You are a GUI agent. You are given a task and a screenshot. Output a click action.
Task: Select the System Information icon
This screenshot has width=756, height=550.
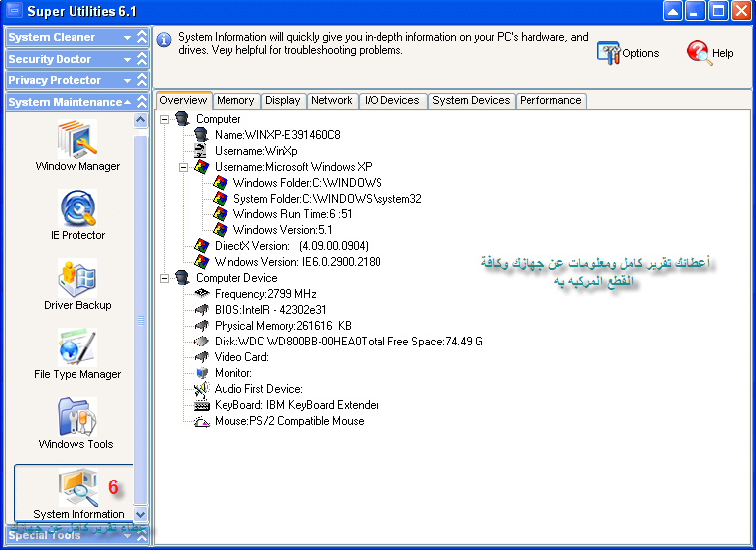coord(78,487)
